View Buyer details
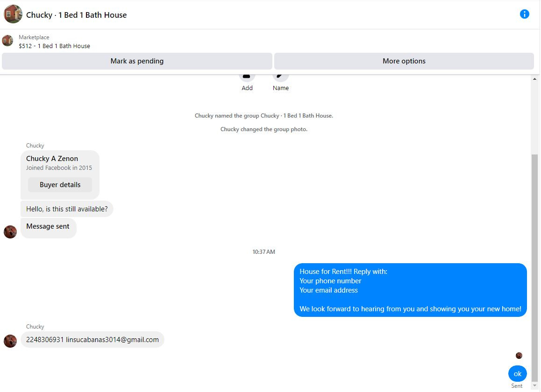The height and width of the screenshot is (392, 541). pos(60,185)
